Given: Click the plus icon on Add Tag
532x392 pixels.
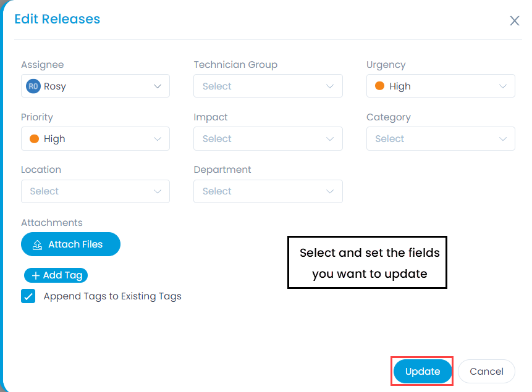Looking at the screenshot, I should (36, 276).
